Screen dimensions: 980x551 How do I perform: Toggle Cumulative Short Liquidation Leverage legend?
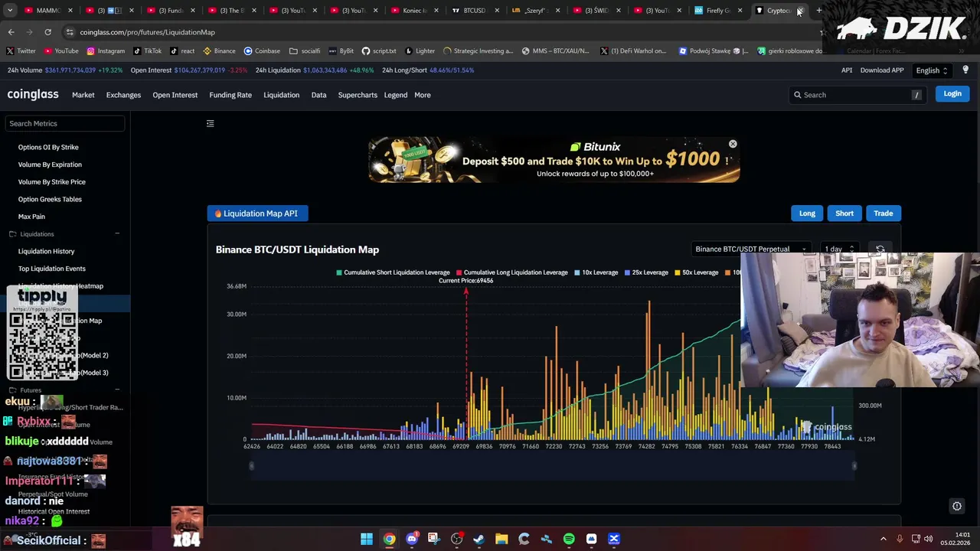coord(393,272)
